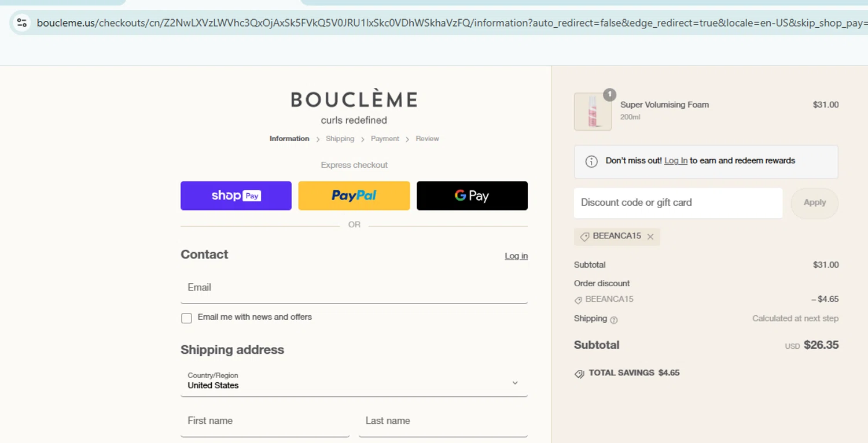Screen dimensions: 868x443
Task: View the Super Volumising Foam product thumbnail
Action: (x=593, y=112)
